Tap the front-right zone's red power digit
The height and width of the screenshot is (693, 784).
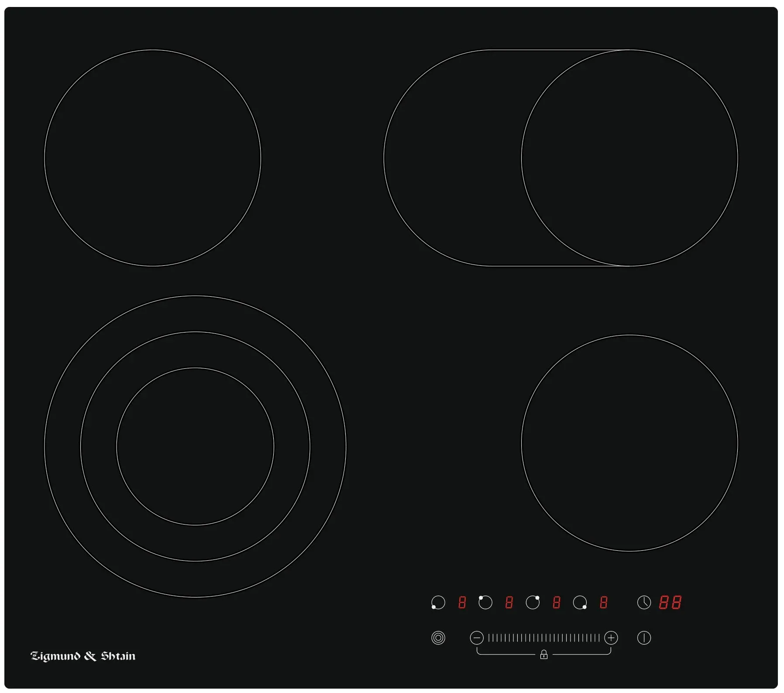point(603,603)
